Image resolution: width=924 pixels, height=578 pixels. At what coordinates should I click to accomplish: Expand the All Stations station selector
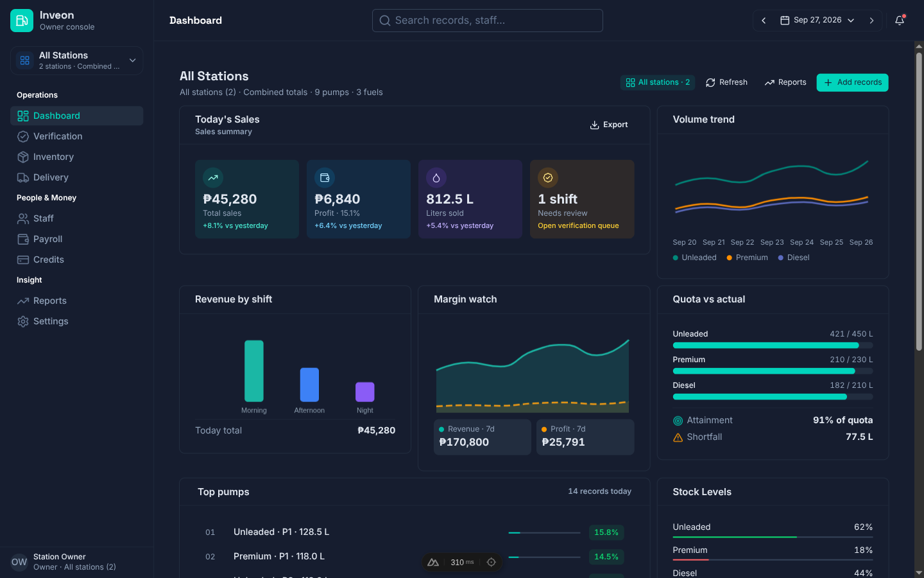(x=76, y=60)
